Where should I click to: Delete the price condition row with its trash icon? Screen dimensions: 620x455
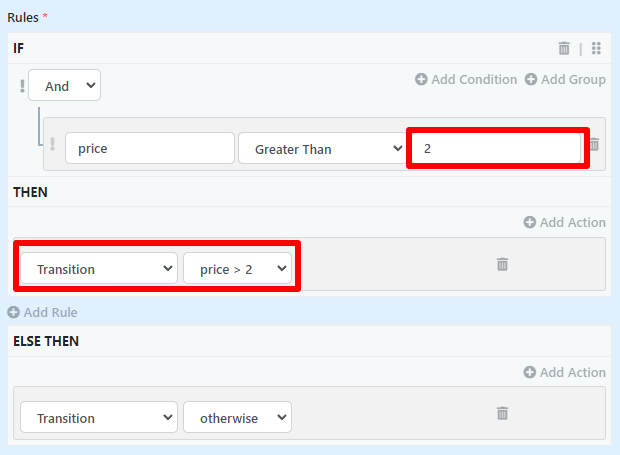(x=594, y=145)
